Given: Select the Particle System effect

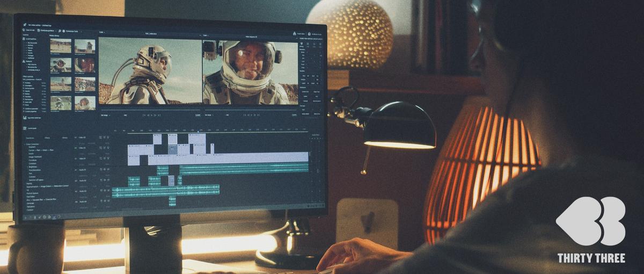Looking at the screenshot, I should tap(32, 193).
